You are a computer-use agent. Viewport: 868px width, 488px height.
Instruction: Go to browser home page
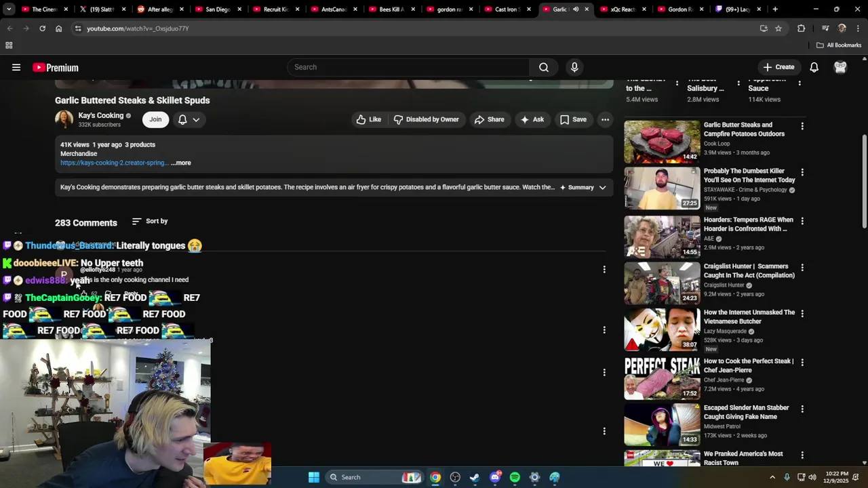pos(59,28)
